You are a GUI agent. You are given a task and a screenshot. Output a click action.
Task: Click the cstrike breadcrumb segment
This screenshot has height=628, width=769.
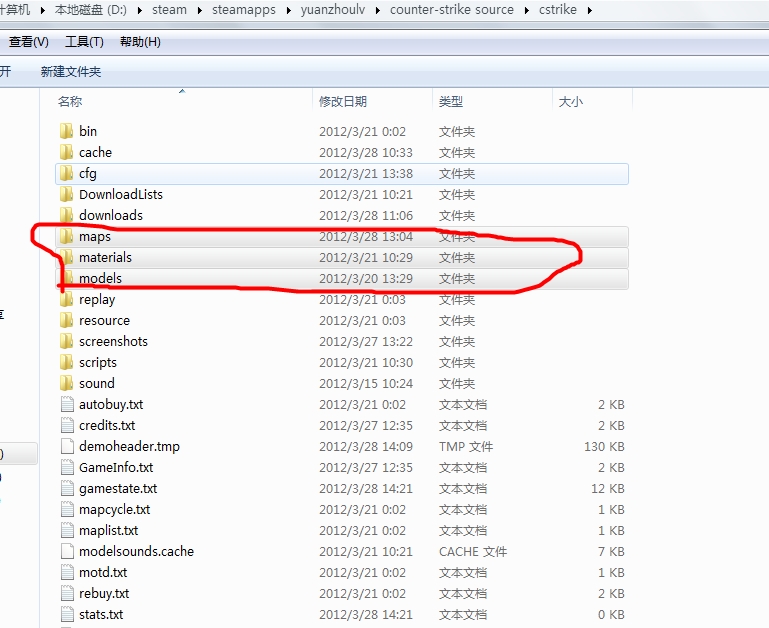[558, 10]
